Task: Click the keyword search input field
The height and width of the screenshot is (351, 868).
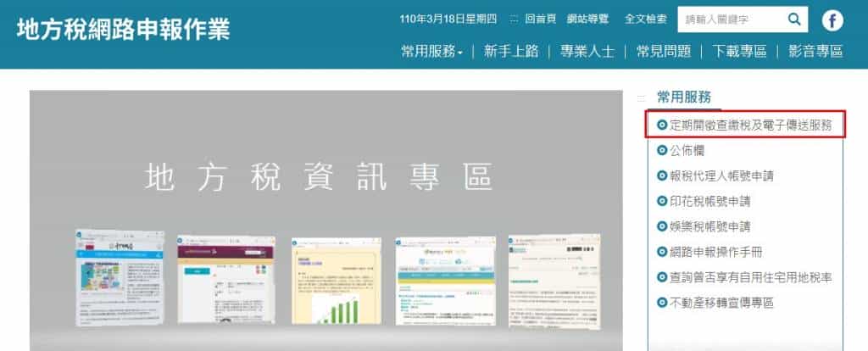Action: [x=736, y=19]
